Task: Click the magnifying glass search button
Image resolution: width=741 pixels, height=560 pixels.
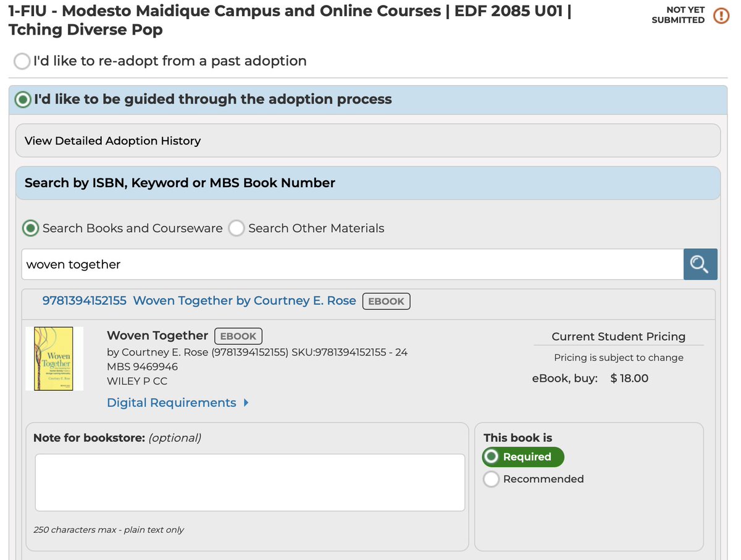Action: pyautogui.click(x=700, y=264)
